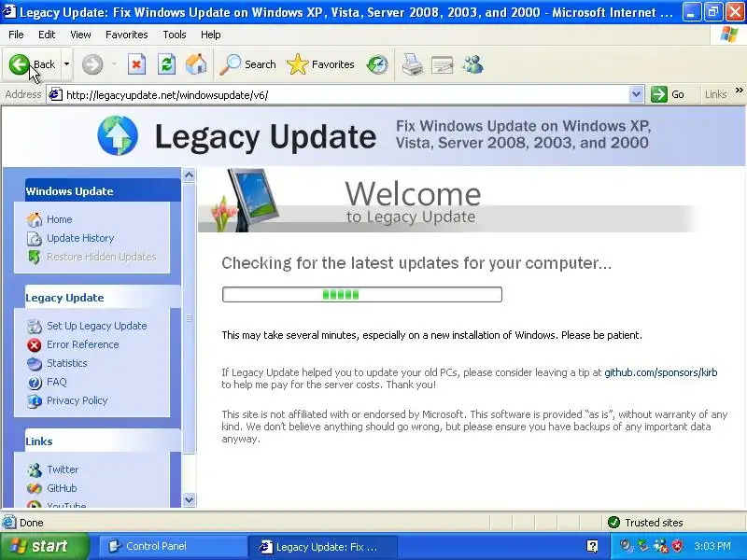The image size is (747, 560).
Task: Click the Windows Start button
Action: pyautogui.click(x=44, y=546)
